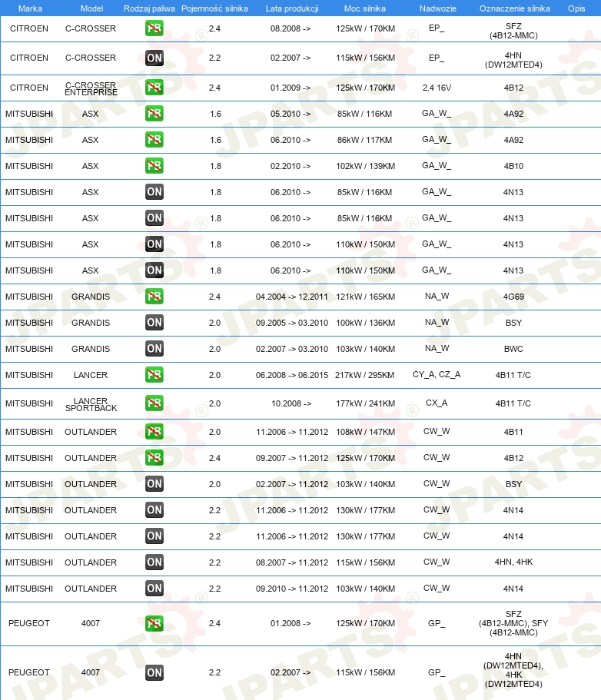
Task: Click the Model column header
Action: point(91,8)
